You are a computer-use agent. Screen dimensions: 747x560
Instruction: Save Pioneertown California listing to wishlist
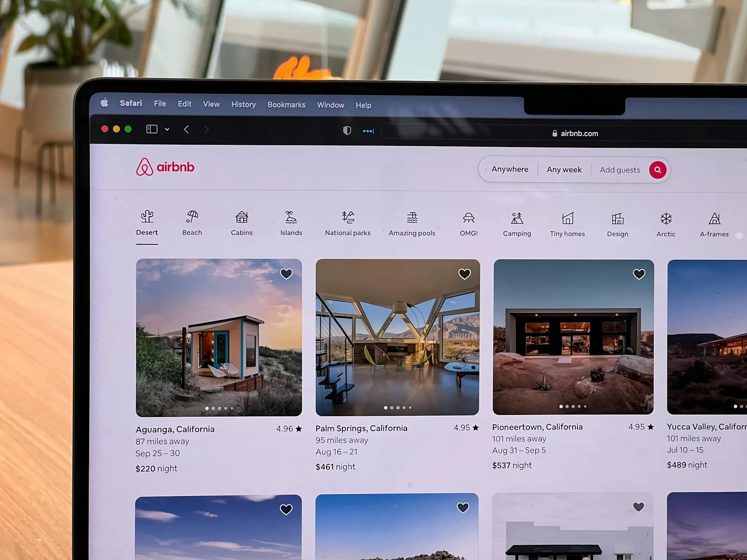pyautogui.click(x=639, y=273)
